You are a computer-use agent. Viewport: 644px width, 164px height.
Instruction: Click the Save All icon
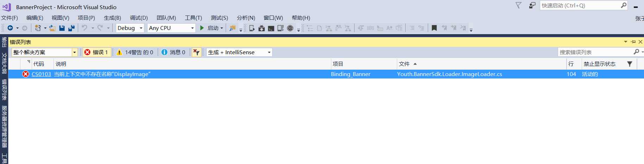coord(71,28)
